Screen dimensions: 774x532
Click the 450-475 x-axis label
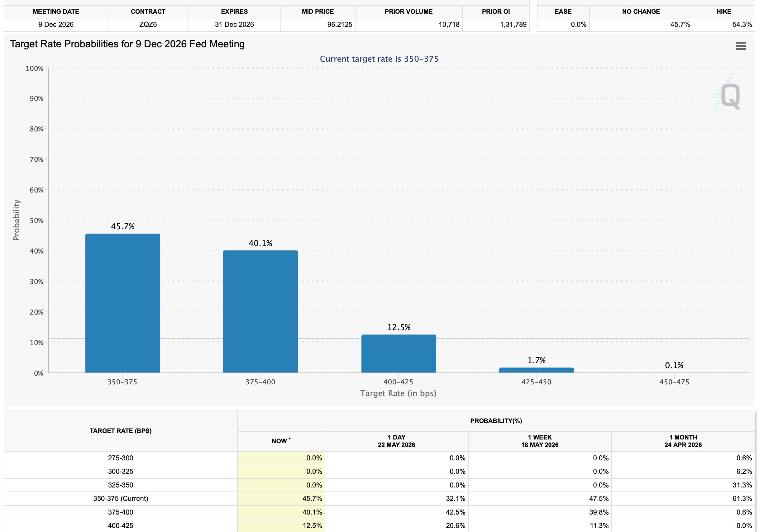(674, 382)
